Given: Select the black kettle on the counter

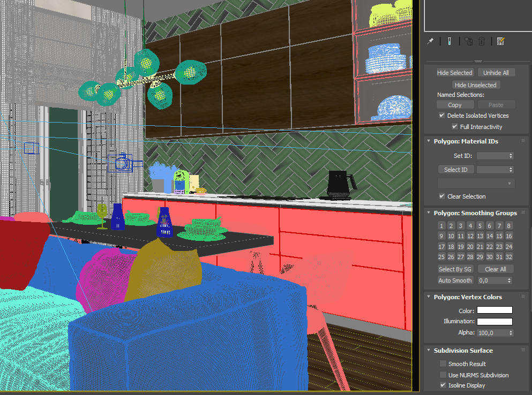Looking at the screenshot, I should click(x=340, y=185).
